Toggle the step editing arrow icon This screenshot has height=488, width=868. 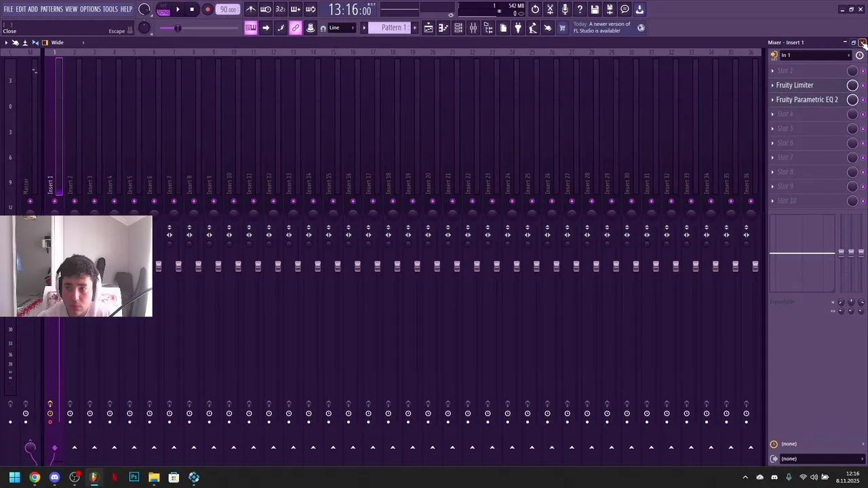(266, 28)
